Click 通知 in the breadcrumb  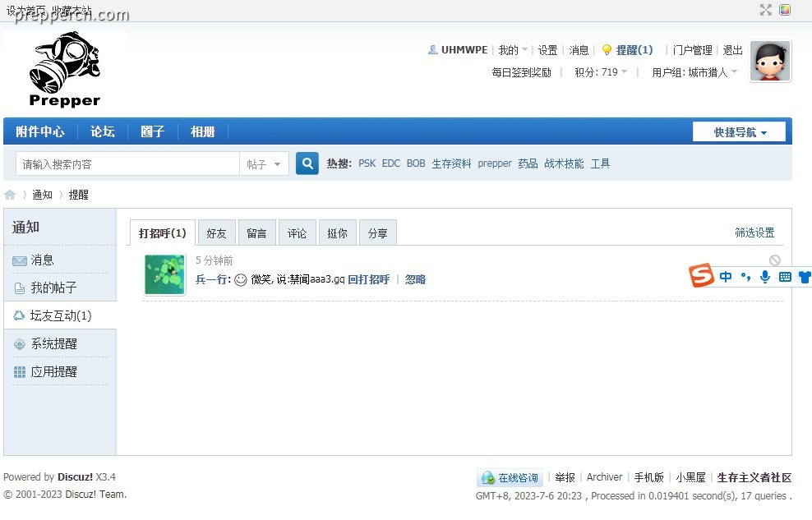(42, 195)
